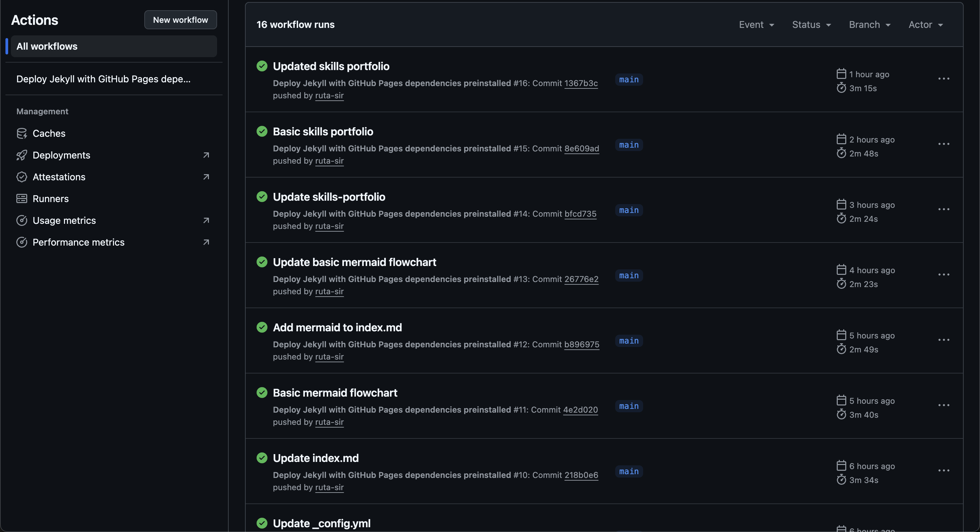Screen dimensions: 980x532
Task: Open commit 218b0e6 link
Action: 581,475
